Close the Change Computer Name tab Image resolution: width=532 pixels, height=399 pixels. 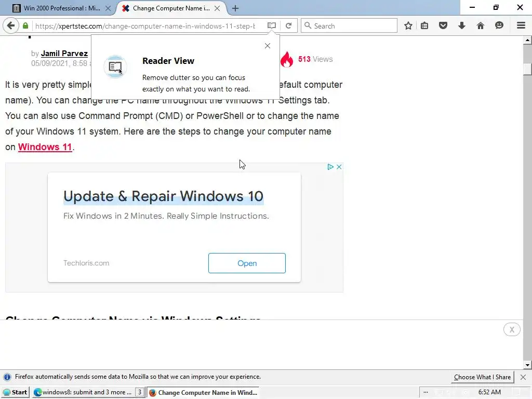(217, 8)
